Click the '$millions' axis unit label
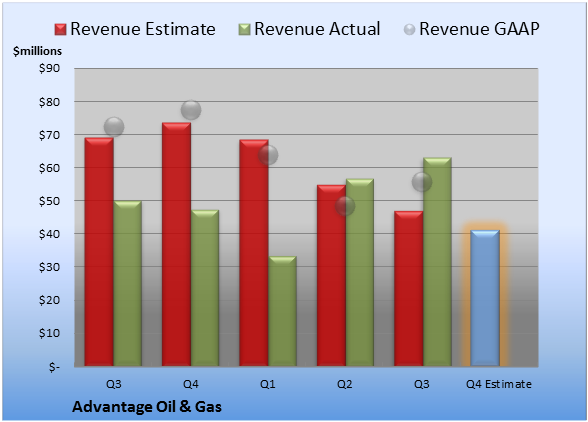The height and width of the screenshot is (422, 588). 38,51
